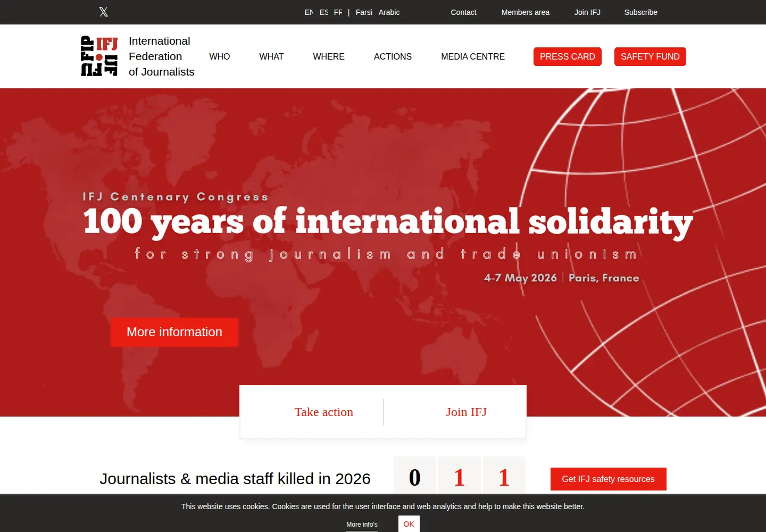The image size is (766, 532).
Task: Open the X (Twitter) social icon
Action: point(104,12)
